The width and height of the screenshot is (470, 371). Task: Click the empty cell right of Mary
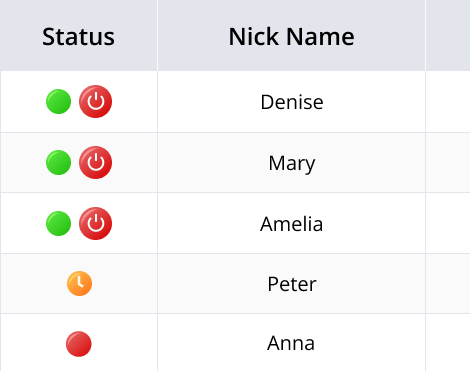[448, 163]
